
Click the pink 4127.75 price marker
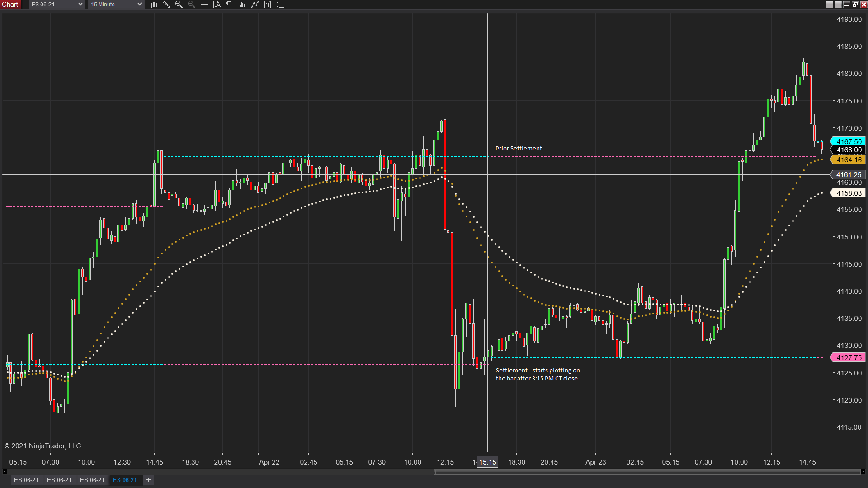pos(849,357)
